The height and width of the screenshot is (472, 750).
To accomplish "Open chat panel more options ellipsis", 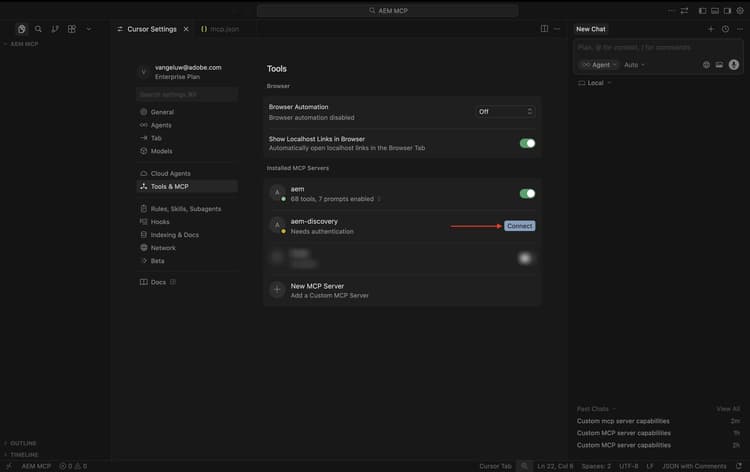I will (x=740, y=29).
